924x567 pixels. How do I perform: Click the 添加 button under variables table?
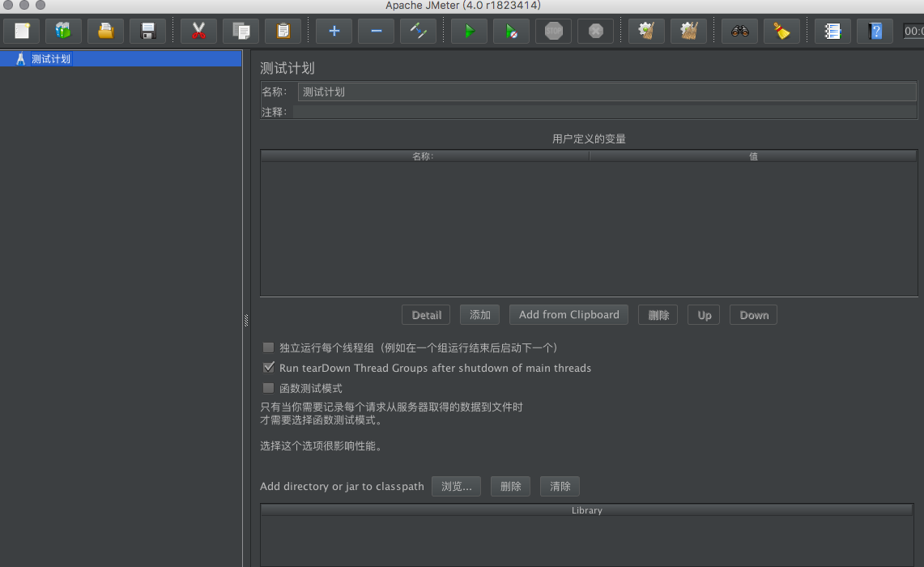tap(479, 315)
